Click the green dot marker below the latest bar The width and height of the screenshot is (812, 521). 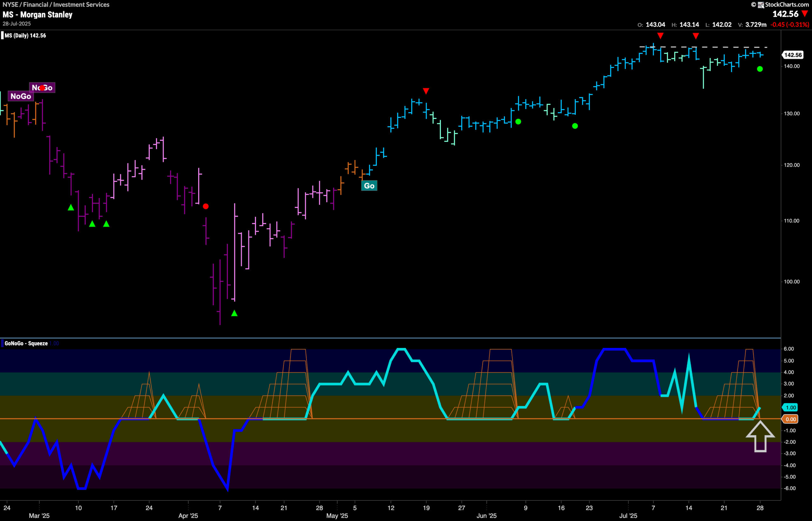point(760,69)
